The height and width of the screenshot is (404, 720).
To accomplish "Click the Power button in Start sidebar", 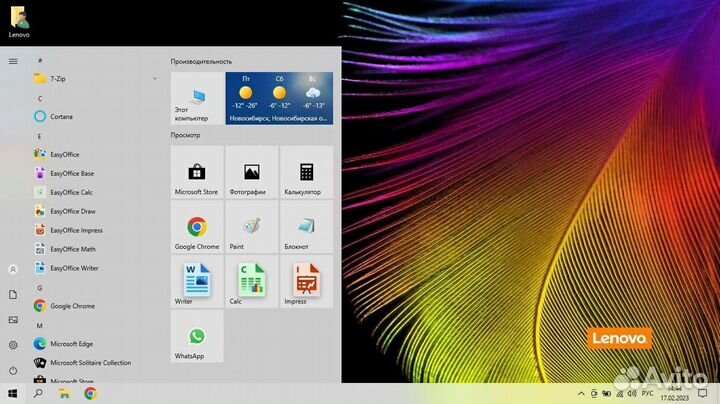I will 13,370.
